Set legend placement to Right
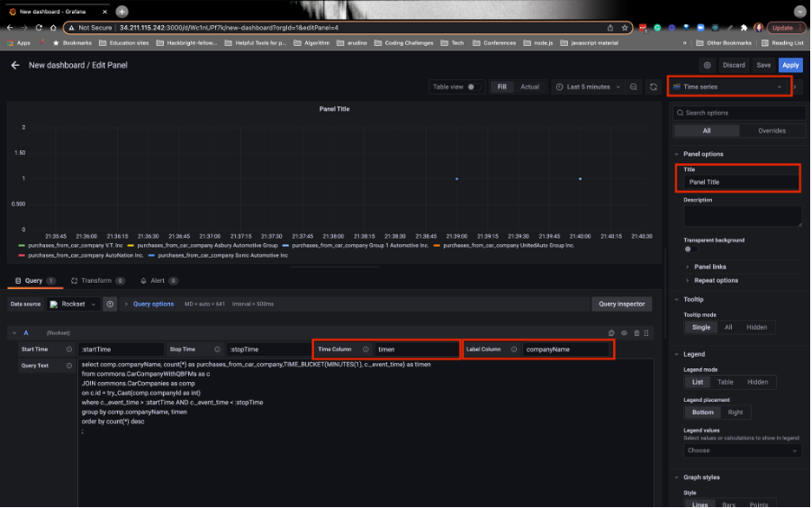The height and width of the screenshot is (508, 812). pyautogui.click(x=735, y=413)
